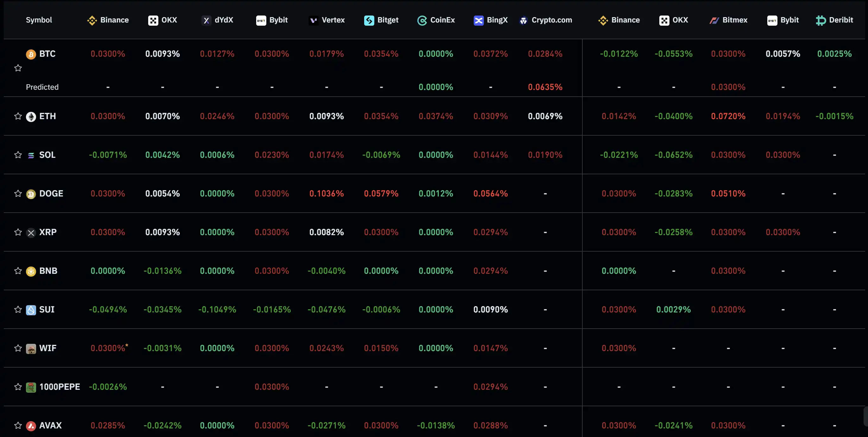
Task: Click Bitmex ETH funding rate 0.0720%
Action: click(x=728, y=116)
